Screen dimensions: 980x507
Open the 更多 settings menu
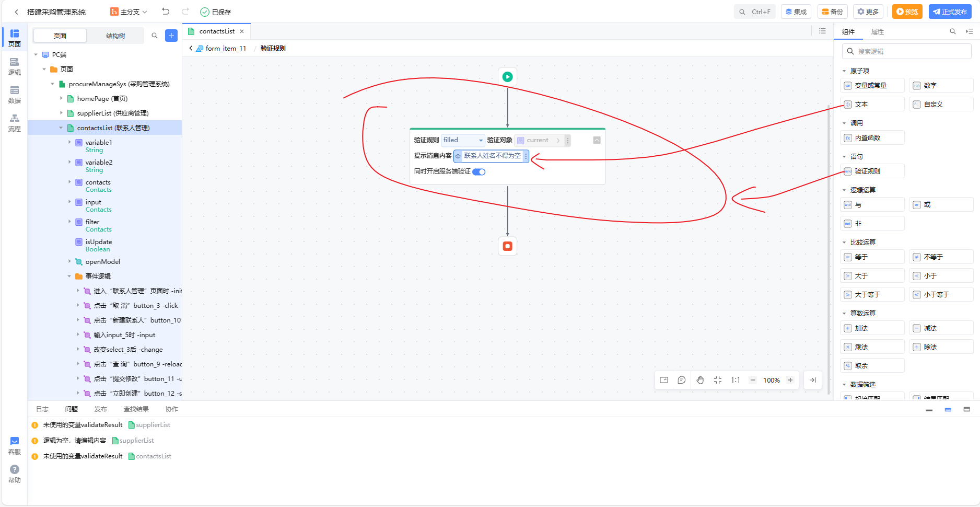[x=868, y=11]
